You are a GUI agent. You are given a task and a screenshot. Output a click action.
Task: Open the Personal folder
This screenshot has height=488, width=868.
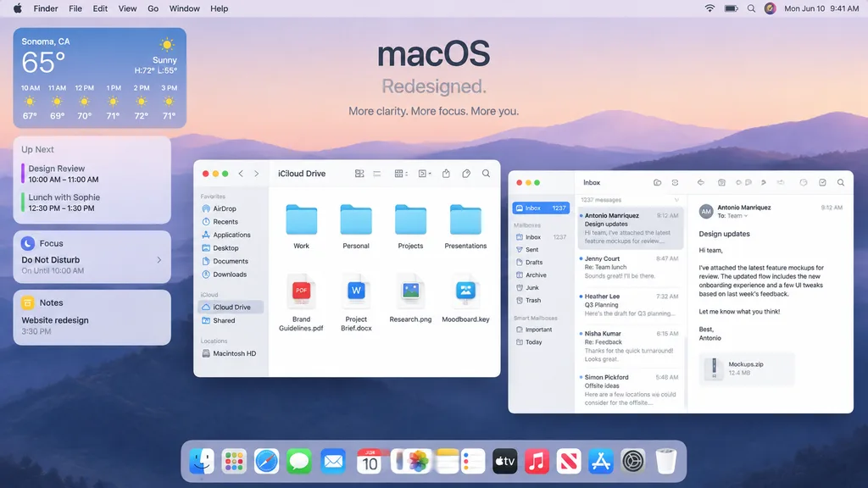click(x=356, y=227)
